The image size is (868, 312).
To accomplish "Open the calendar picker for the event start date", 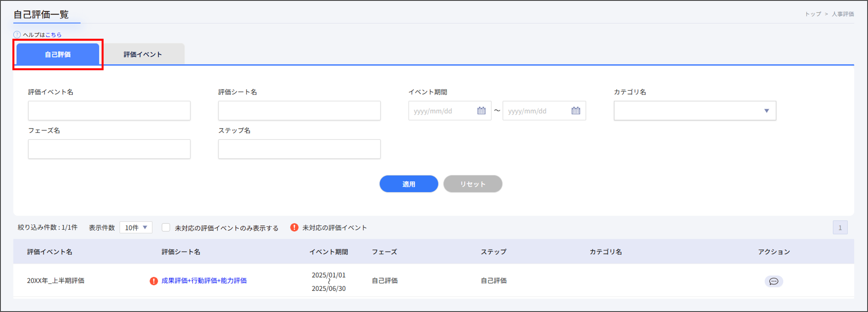I will [x=481, y=110].
